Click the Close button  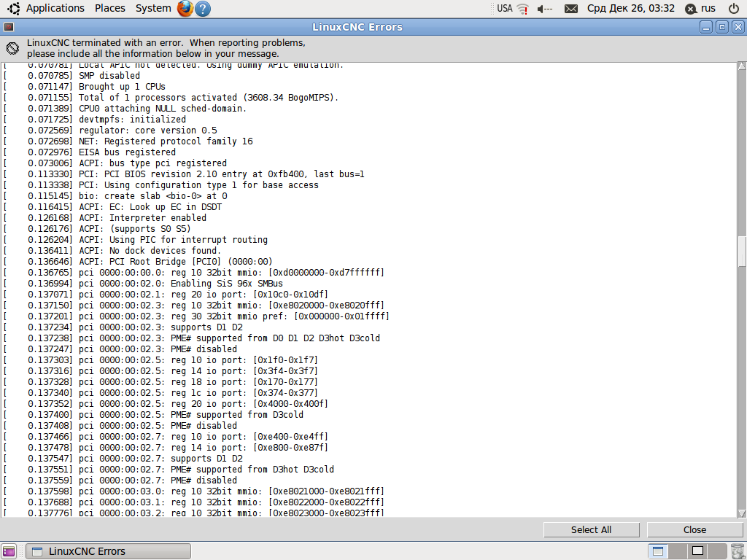coord(694,529)
